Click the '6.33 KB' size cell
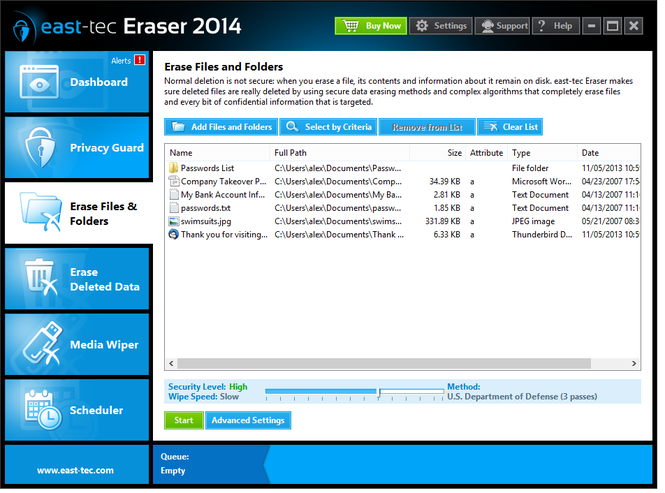Screen dimensions: 665x493 pyautogui.click(x=447, y=235)
